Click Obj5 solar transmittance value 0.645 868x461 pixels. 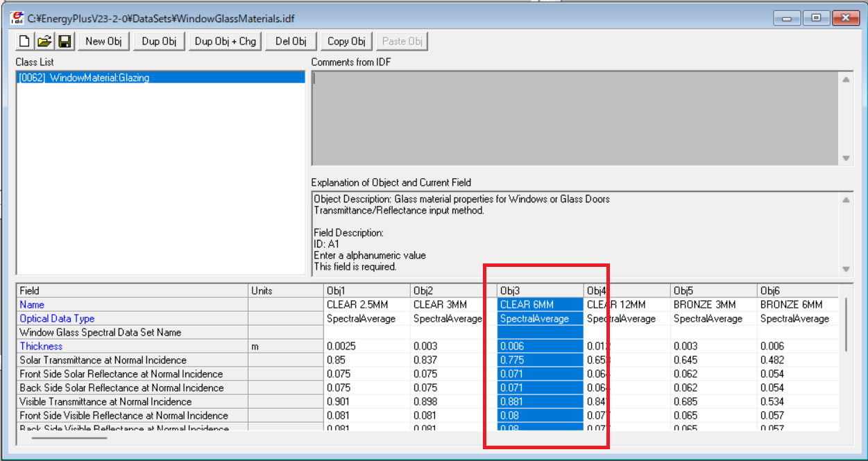click(714, 360)
